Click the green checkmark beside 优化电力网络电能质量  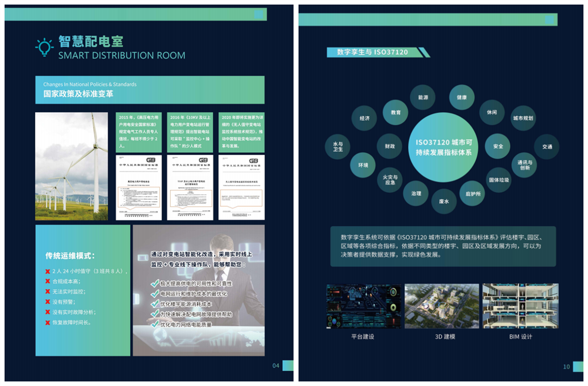coord(155,324)
